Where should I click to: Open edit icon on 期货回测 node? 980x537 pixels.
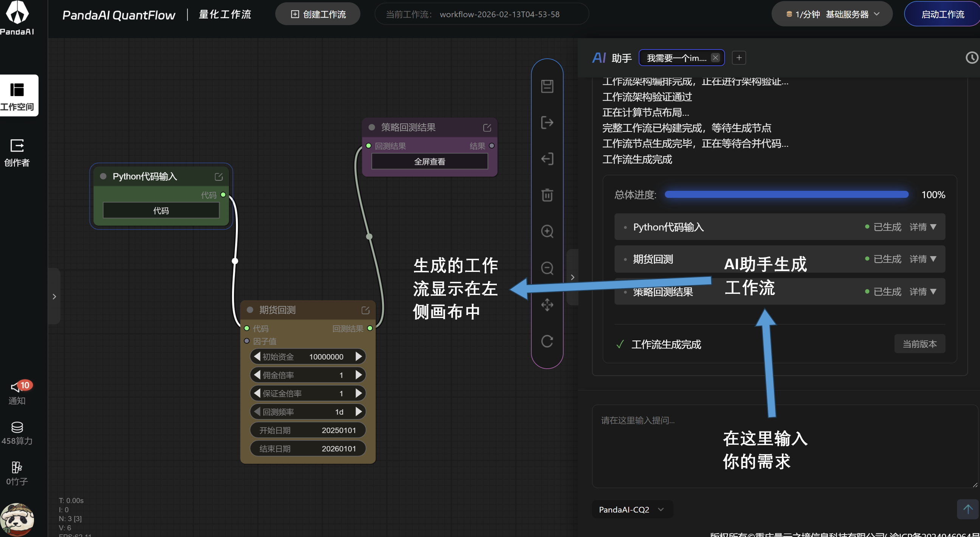365,310
